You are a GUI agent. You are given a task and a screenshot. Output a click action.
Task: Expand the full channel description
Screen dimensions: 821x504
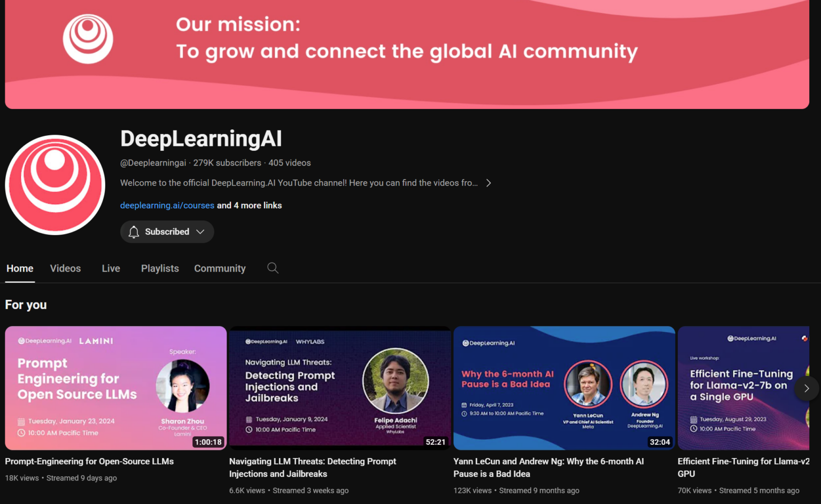pyautogui.click(x=488, y=182)
